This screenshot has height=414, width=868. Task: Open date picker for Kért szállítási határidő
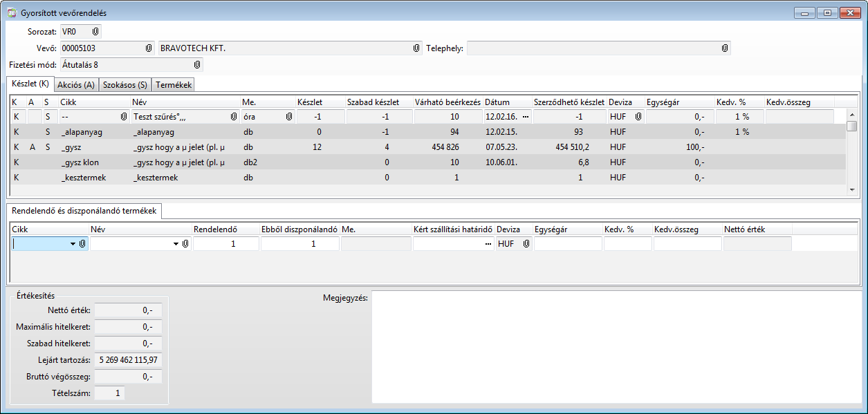pos(488,244)
